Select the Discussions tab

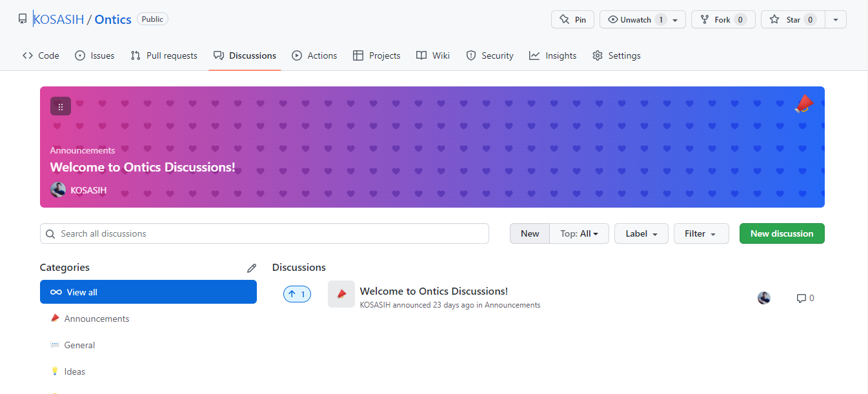[x=245, y=55]
